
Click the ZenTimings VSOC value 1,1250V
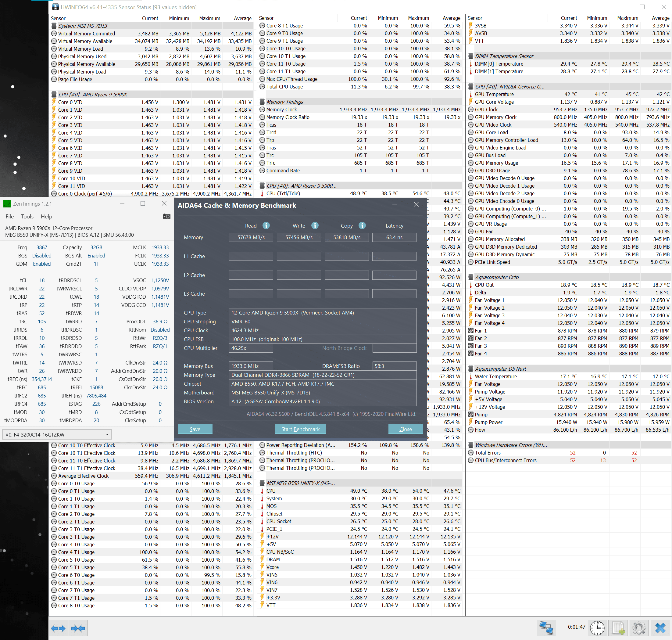pyautogui.click(x=160, y=280)
